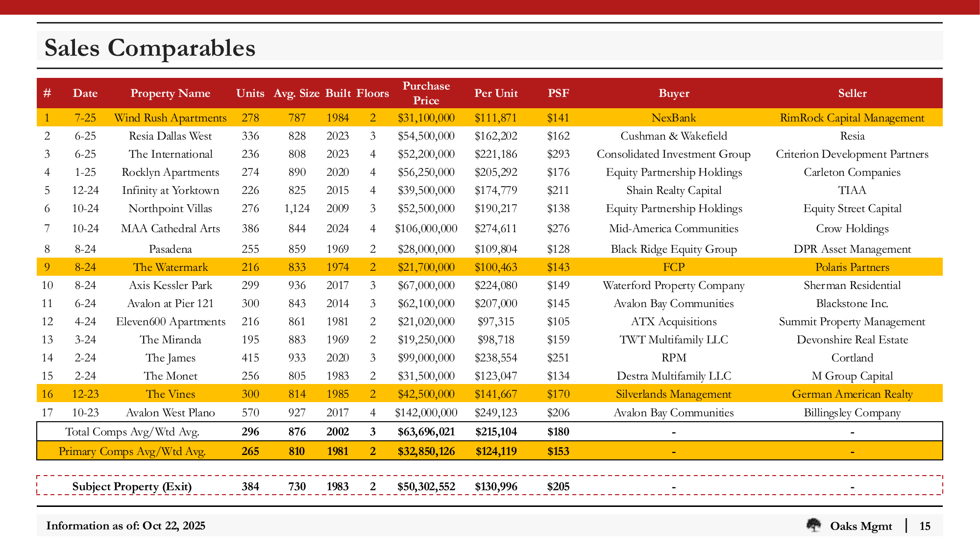Click 'Black Ridge Equity Group' buyer

(x=674, y=249)
